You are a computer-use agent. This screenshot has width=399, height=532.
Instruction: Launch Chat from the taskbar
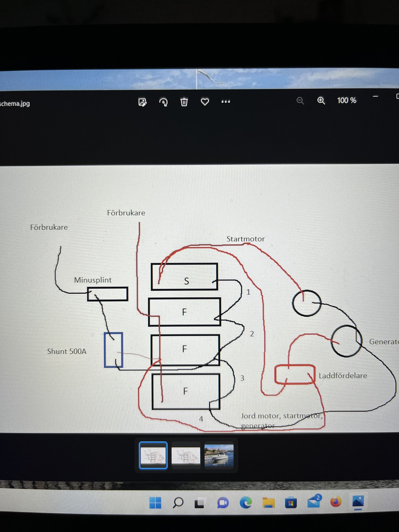pos(223,503)
